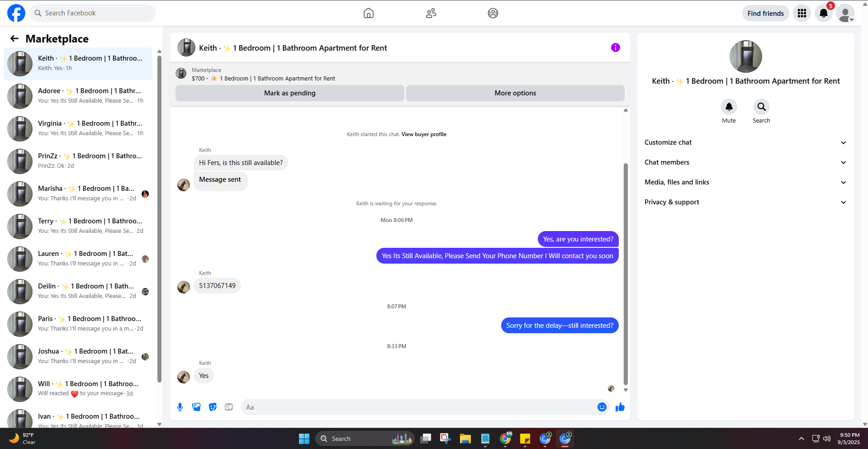
Task: Click the message input box
Action: click(x=418, y=407)
